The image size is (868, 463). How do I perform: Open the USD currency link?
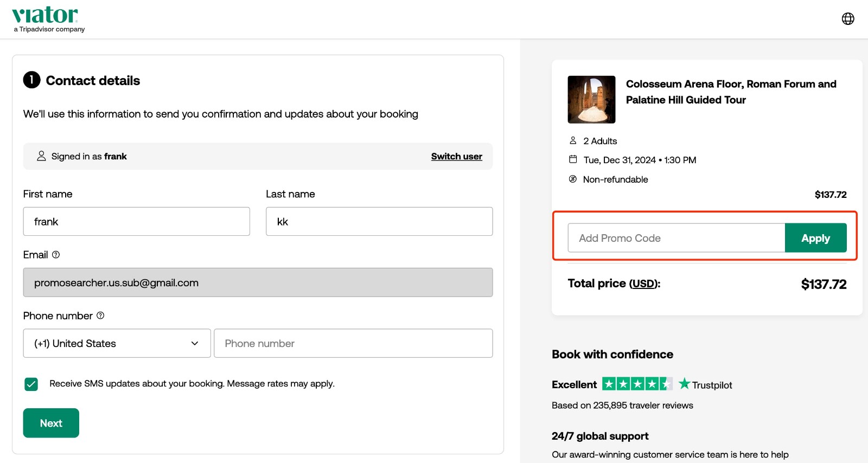[643, 284]
